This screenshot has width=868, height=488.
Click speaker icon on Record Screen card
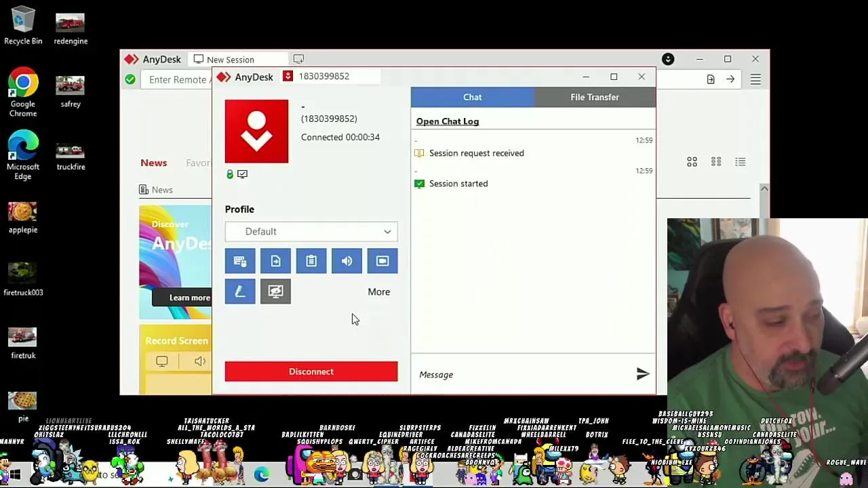[199, 361]
